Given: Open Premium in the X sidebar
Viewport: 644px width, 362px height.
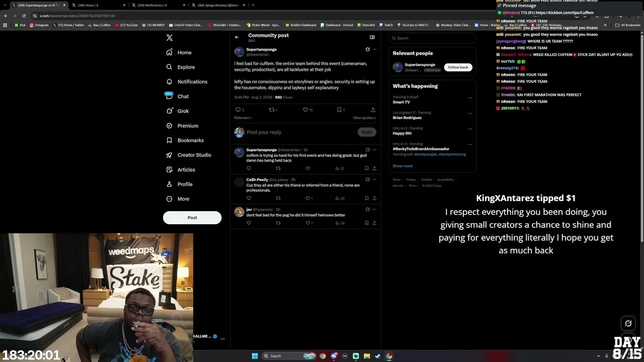Looking at the screenshot, I should (x=182, y=126).
